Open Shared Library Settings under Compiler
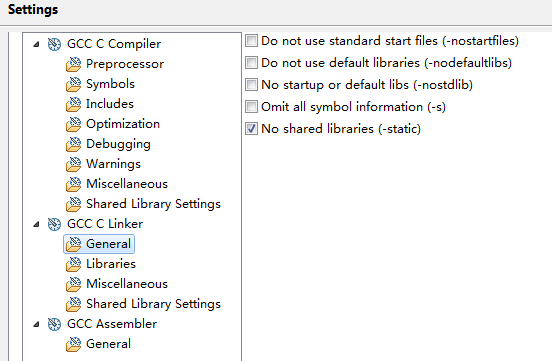The height and width of the screenshot is (361, 552). point(153,204)
